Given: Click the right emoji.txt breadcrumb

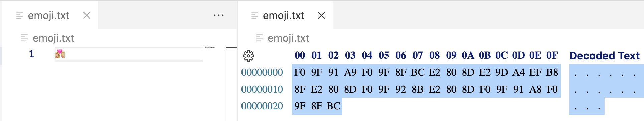Looking at the screenshot, I should pyautogui.click(x=288, y=38).
